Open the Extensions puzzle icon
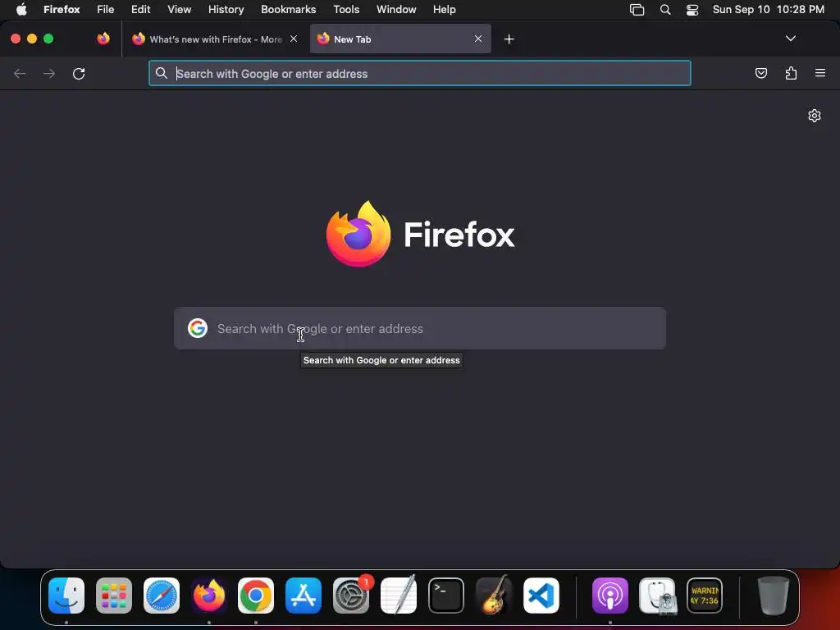 coord(791,73)
